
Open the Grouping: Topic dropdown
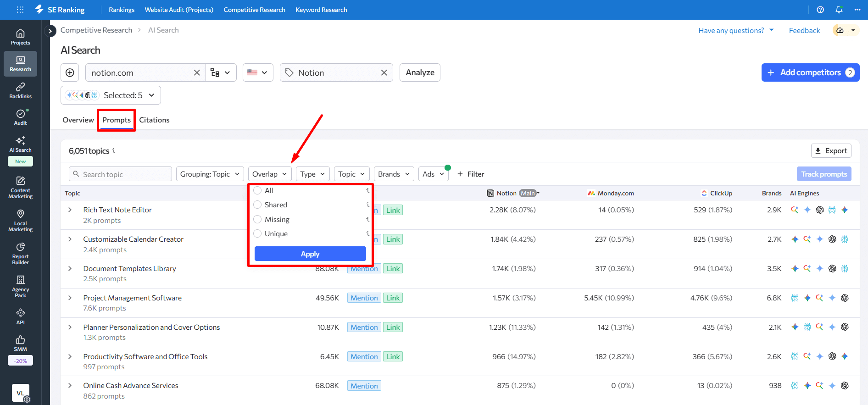click(210, 174)
